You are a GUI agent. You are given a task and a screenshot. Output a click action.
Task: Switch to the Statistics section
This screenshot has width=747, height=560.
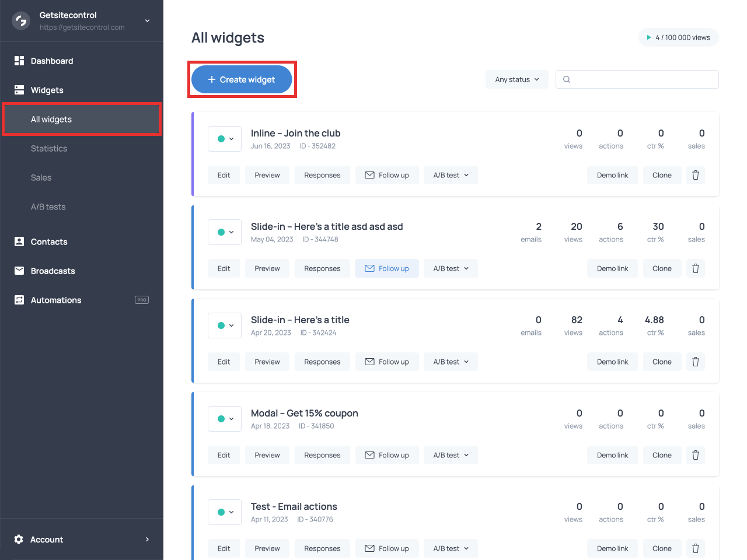click(49, 148)
